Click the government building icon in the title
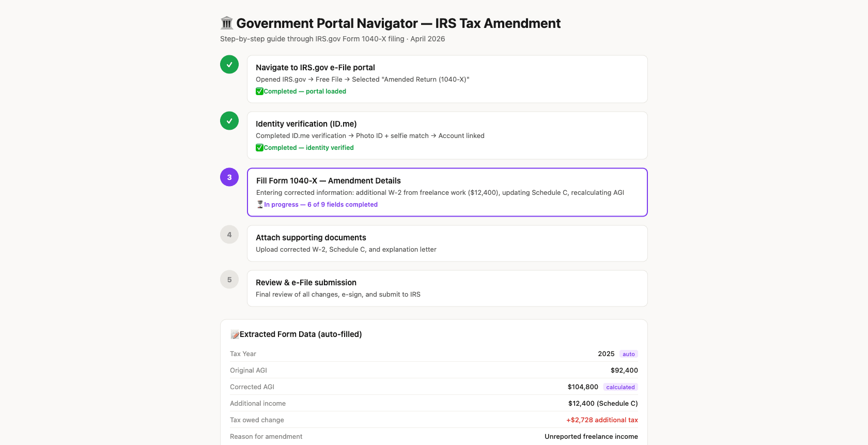Viewport: 868px width, 445px height. pyautogui.click(x=227, y=23)
